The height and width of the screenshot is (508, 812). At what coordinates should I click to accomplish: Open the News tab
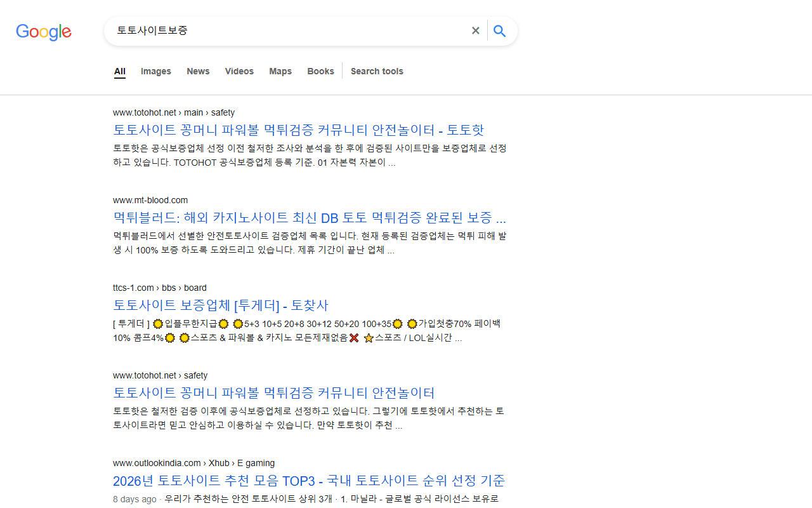(198, 71)
